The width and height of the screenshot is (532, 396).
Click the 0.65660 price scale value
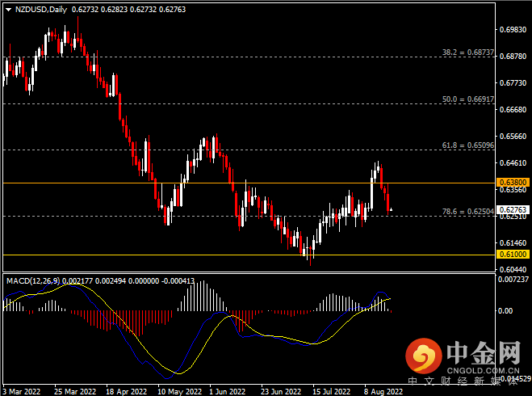[x=513, y=137]
